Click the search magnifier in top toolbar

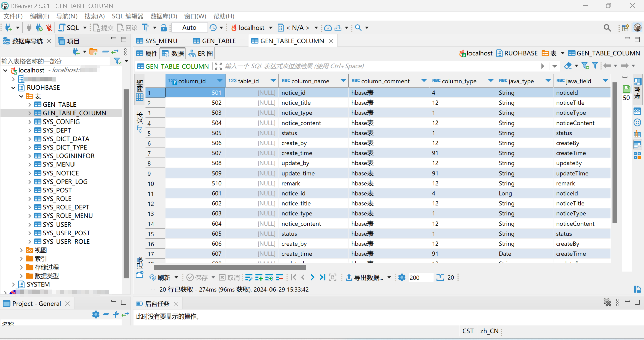coord(358,28)
